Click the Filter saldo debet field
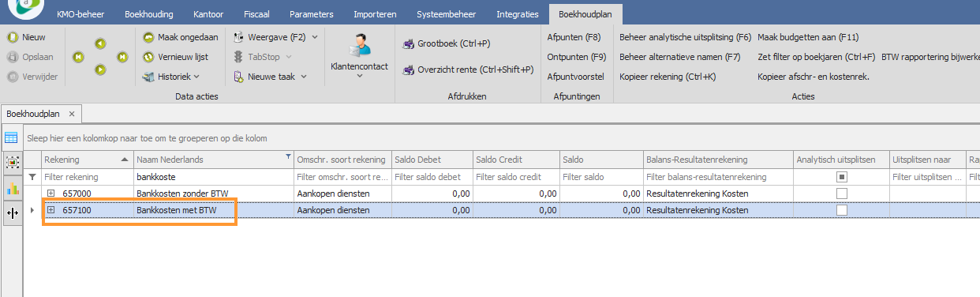The width and height of the screenshot is (980, 297). [432, 177]
